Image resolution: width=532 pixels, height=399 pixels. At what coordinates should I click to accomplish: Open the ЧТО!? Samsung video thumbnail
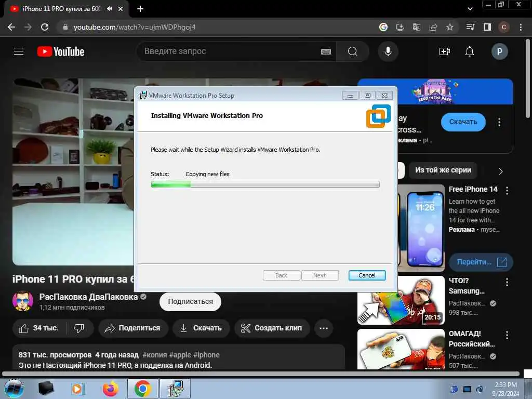[401, 300]
